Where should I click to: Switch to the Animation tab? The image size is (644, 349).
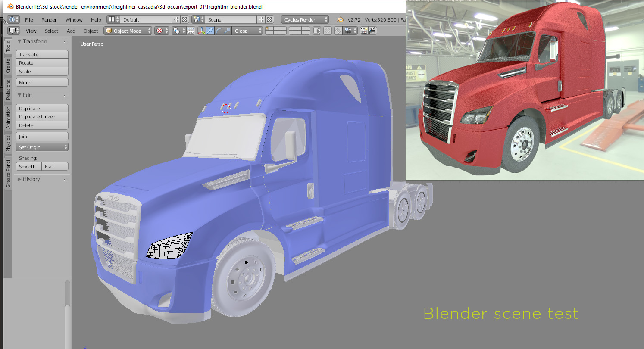(x=8, y=118)
